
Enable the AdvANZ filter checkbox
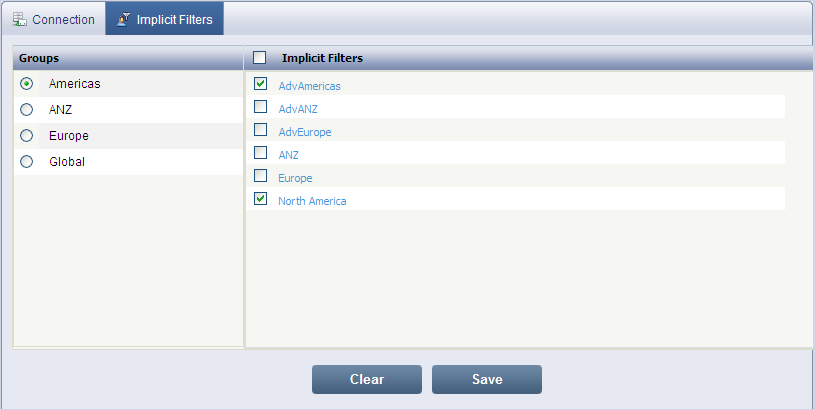261,107
